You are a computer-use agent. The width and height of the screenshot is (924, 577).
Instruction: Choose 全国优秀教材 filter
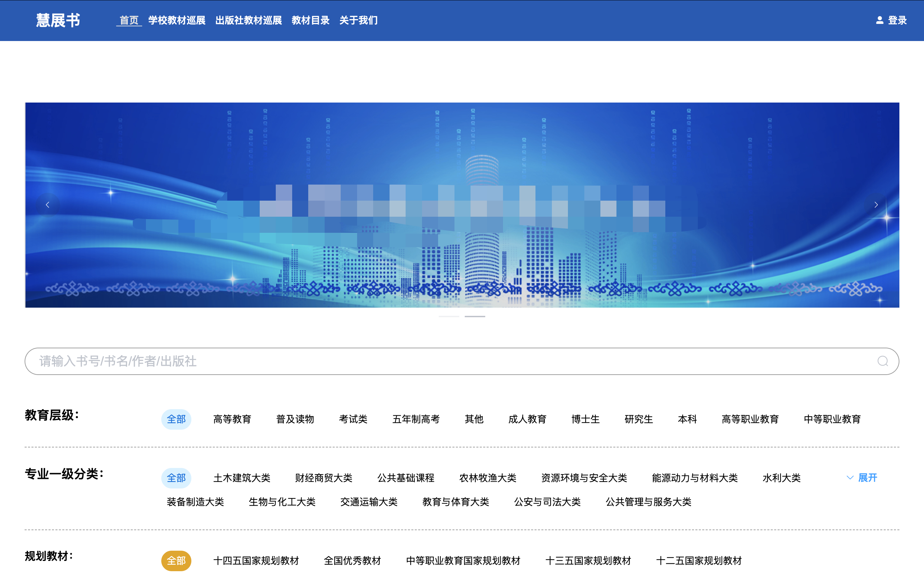352,561
